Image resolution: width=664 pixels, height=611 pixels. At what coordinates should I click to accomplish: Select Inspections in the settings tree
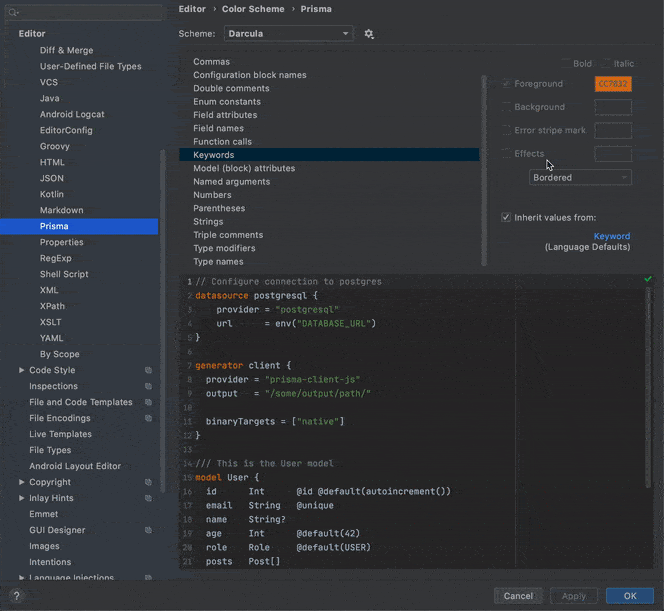point(79,386)
